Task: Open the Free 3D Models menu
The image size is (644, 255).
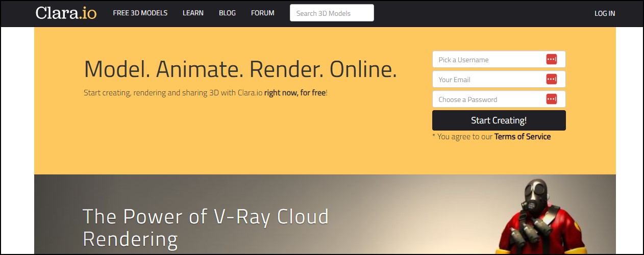Action: (x=140, y=13)
